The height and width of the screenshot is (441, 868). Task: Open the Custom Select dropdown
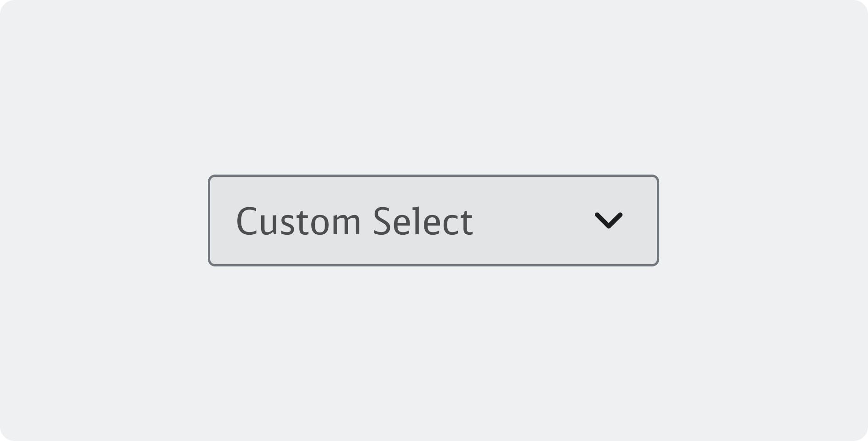[x=433, y=220]
